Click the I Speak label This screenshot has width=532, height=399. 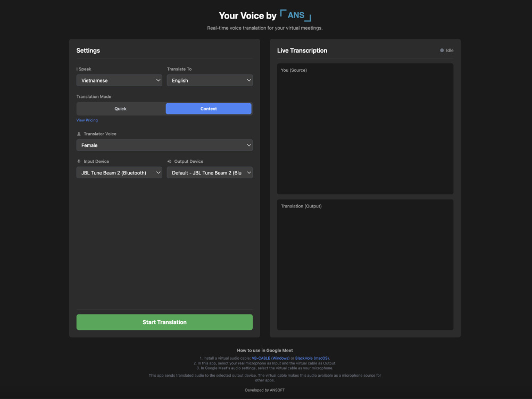click(x=84, y=69)
